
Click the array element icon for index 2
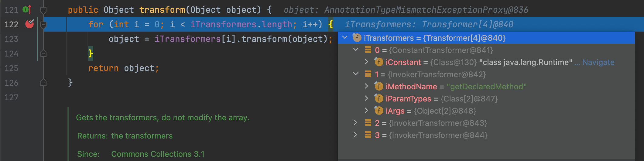click(368, 123)
